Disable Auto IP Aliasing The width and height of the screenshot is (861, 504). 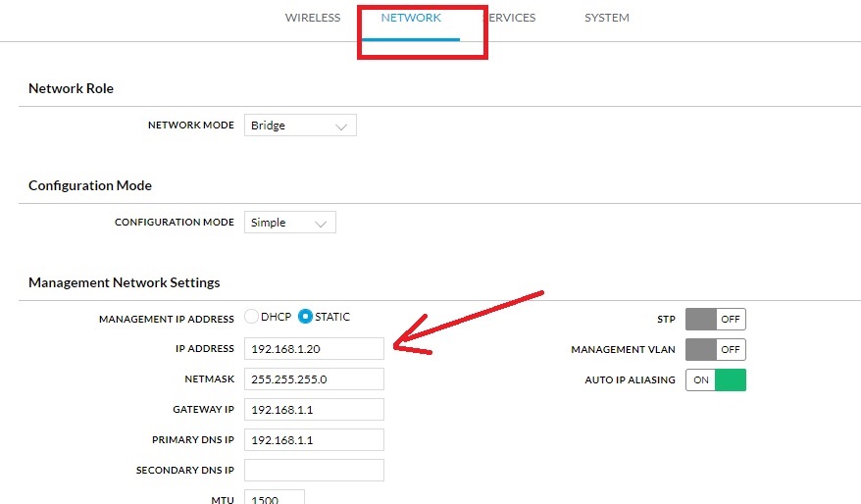click(715, 379)
